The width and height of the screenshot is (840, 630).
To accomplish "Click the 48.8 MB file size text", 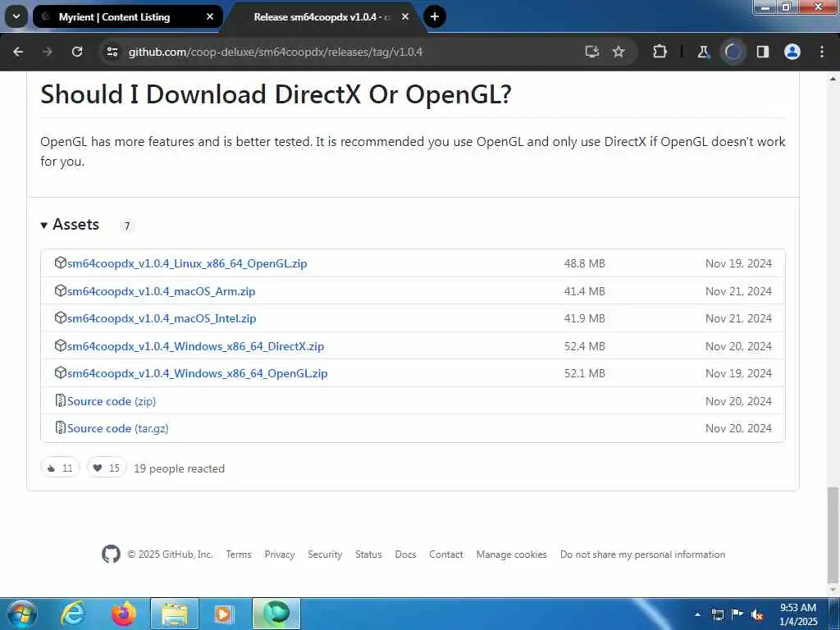I will [584, 263].
